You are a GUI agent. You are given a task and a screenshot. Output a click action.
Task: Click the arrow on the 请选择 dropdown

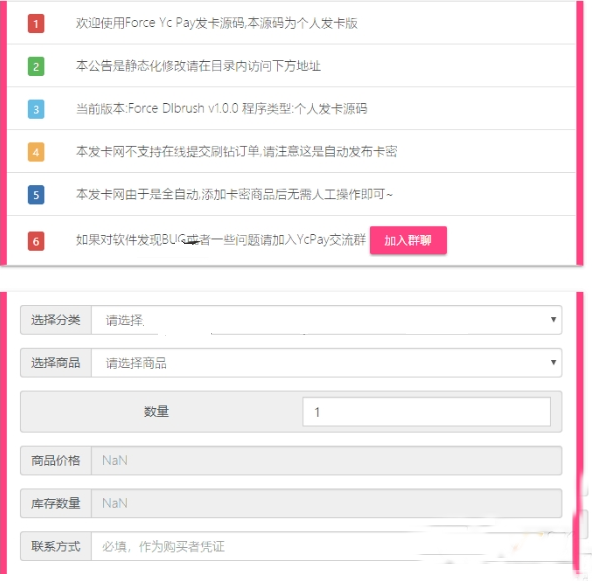[x=553, y=319]
